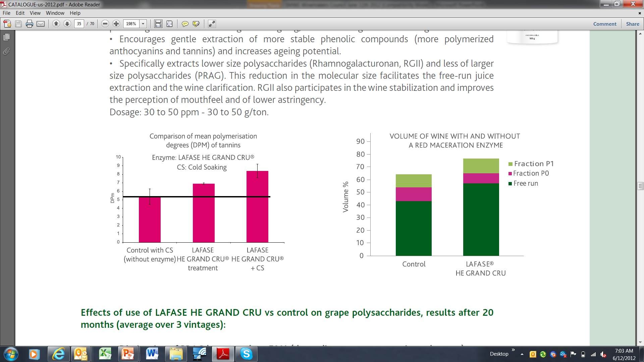Open the zoom level dropdown arrow
Viewport: 644px width, 362px height.
pyautogui.click(x=143, y=24)
